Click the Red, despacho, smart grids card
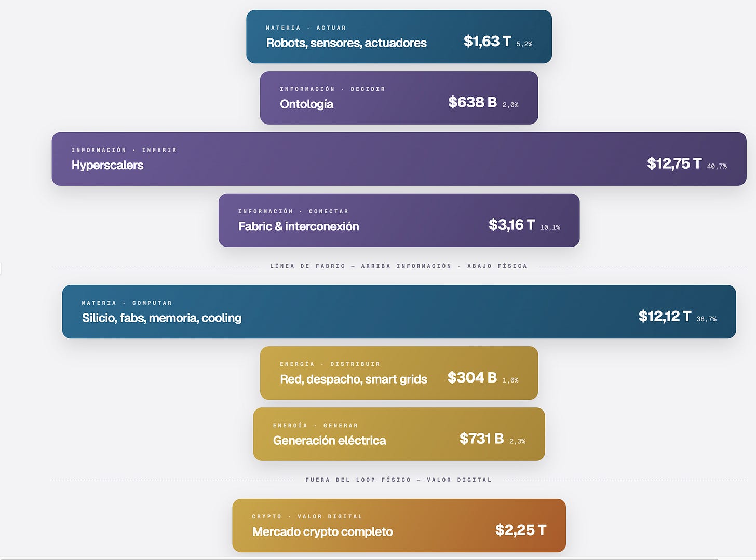Image resolution: width=756 pixels, height=560 pixels. (399, 373)
